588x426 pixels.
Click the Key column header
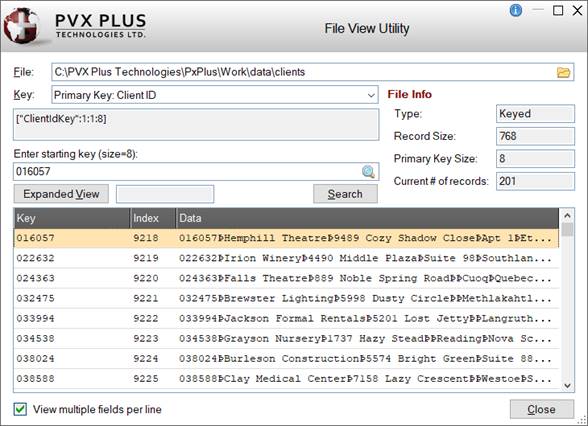tap(72, 218)
